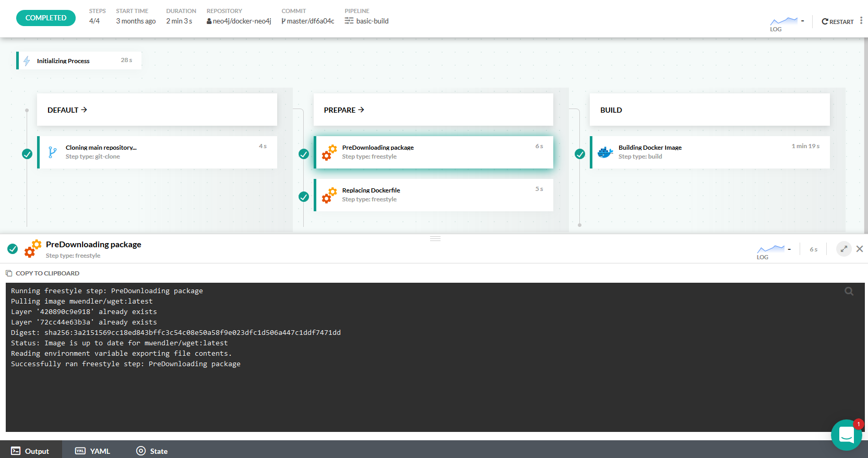The height and width of the screenshot is (458, 868).
Task: Click the Cloning main repository status checkmark
Action: pos(27,154)
